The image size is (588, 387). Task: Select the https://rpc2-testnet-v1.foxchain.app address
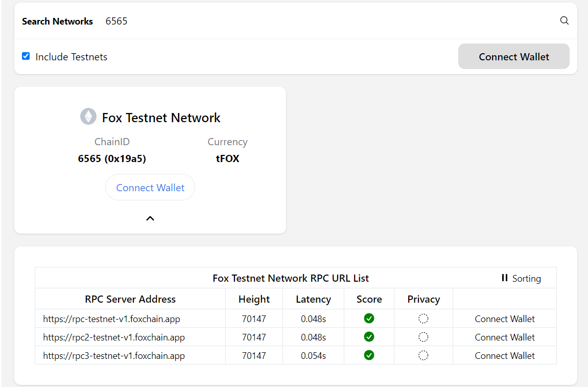[x=113, y=337]
